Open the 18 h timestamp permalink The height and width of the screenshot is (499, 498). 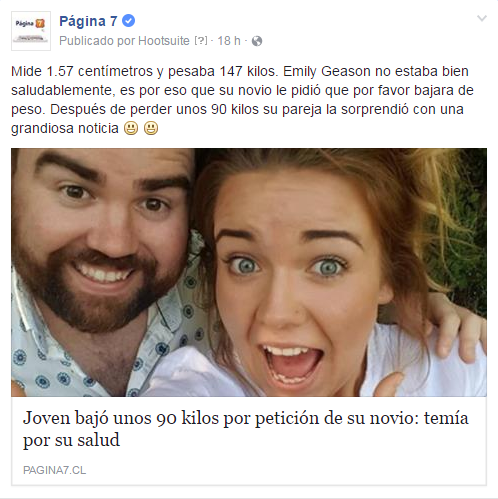click(229, 41)
